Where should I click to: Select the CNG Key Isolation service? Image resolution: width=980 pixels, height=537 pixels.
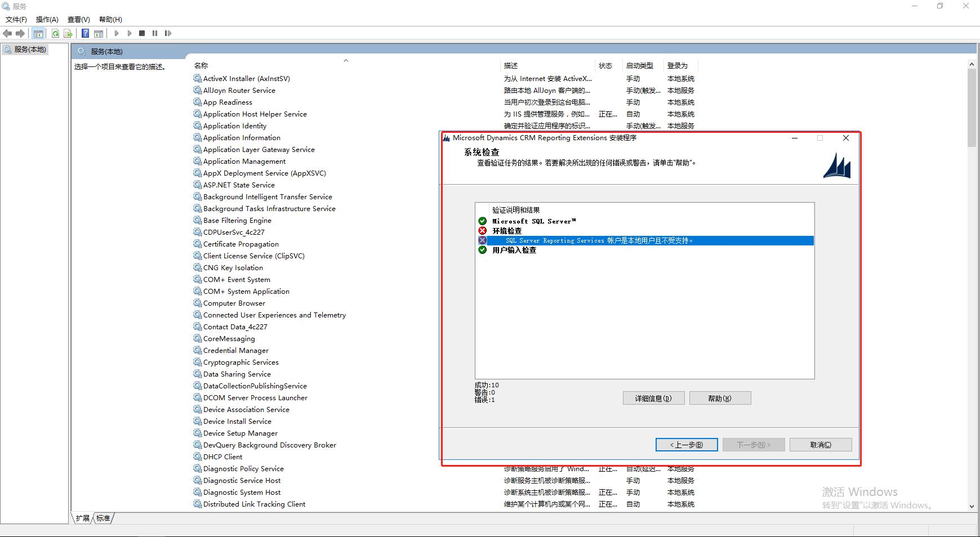(233, 267)
